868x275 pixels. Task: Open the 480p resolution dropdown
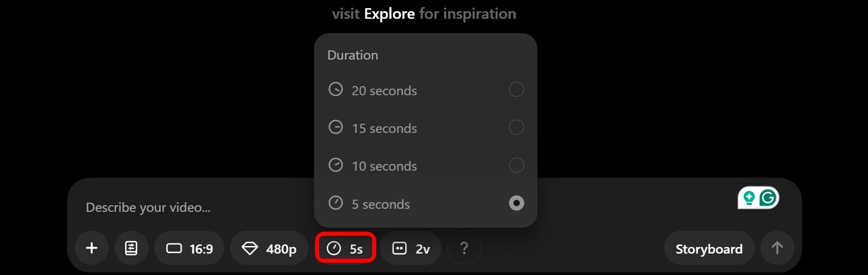[269, 249]
